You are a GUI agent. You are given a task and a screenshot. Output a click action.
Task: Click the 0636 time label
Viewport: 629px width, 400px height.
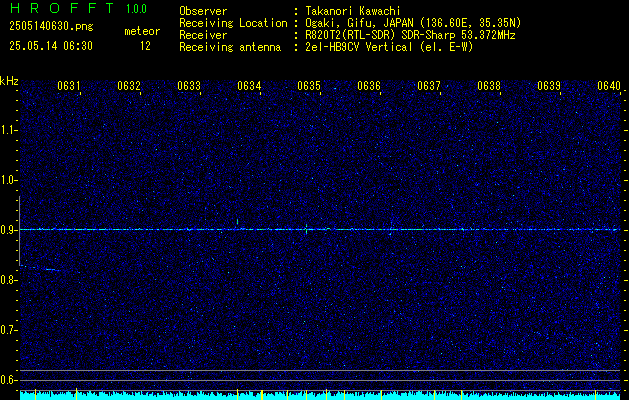(x=369, y=86)
